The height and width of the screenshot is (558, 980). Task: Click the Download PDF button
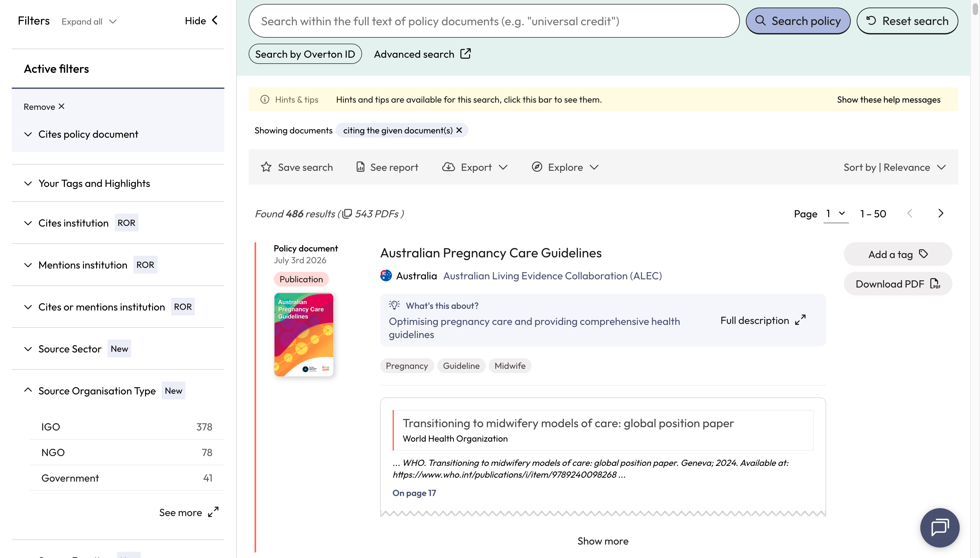(898, 284)
